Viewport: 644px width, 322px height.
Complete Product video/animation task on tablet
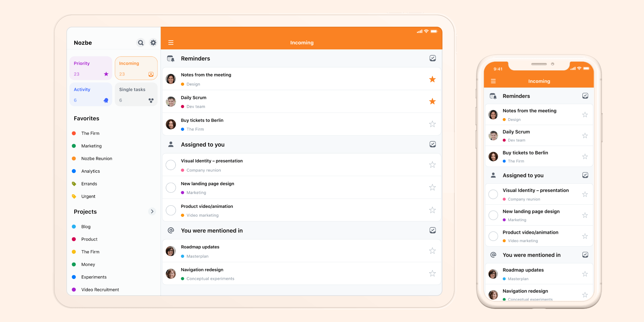click(171, 210)
